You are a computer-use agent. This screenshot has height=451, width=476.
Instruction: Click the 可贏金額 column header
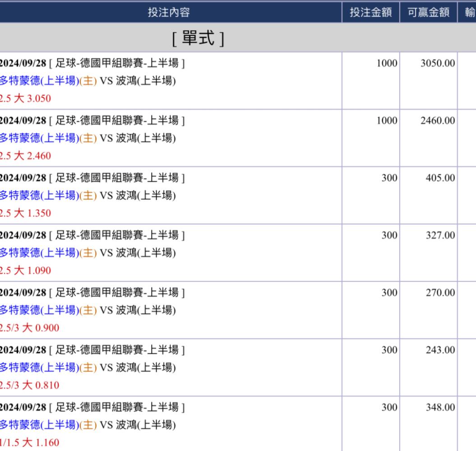click(428, 12)
